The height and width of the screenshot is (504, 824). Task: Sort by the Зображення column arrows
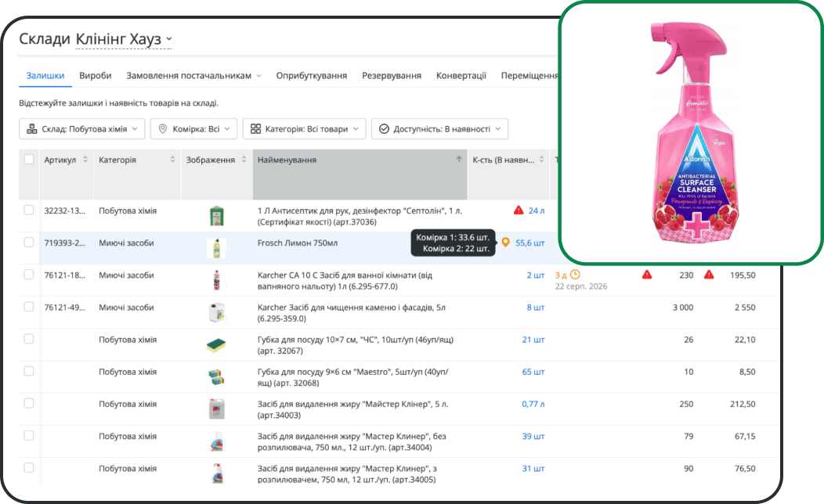(x=244, y=159)
